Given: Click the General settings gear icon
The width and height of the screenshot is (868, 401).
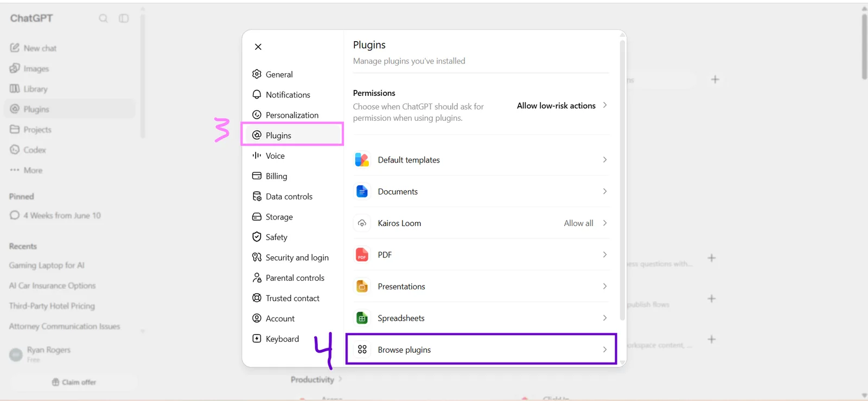Looking at the screenshot, I should 257,74.
